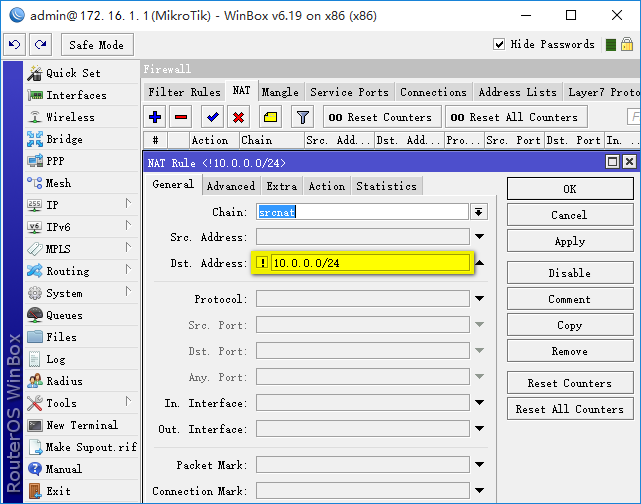Viewport: 641px width, 504px height.
Task: Click the Apply button
Action: pyautogui.click(x=569, y=241)
